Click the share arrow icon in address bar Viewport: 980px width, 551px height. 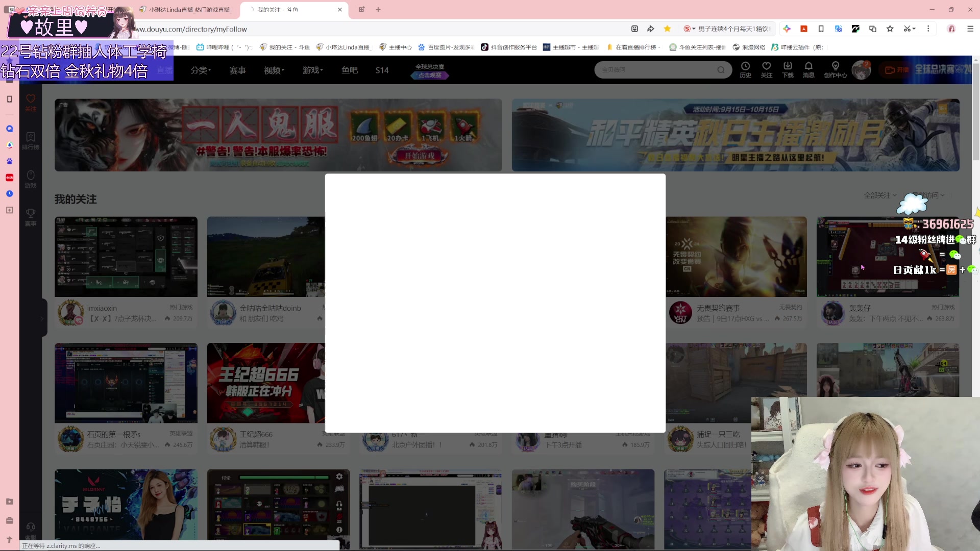tap(650, 29)
